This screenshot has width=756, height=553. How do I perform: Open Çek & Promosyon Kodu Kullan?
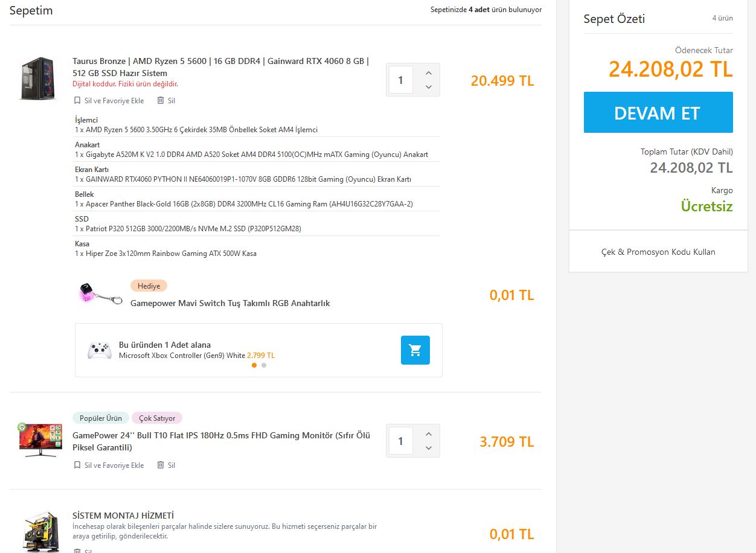[658, 252]
